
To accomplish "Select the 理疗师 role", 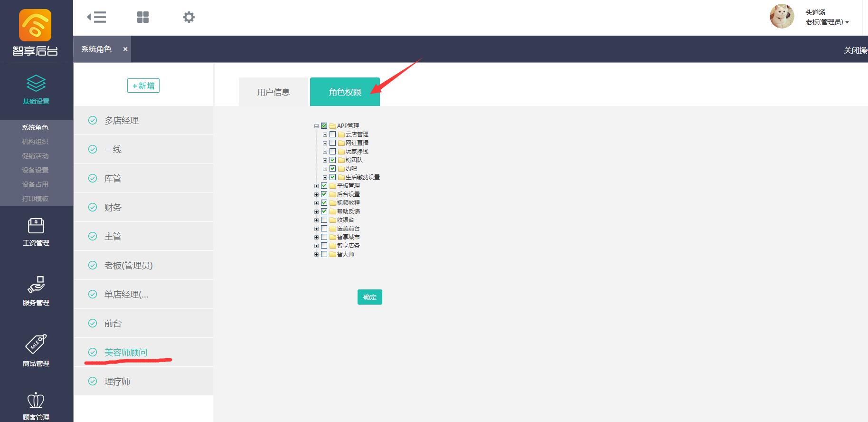I will (143, 381).
